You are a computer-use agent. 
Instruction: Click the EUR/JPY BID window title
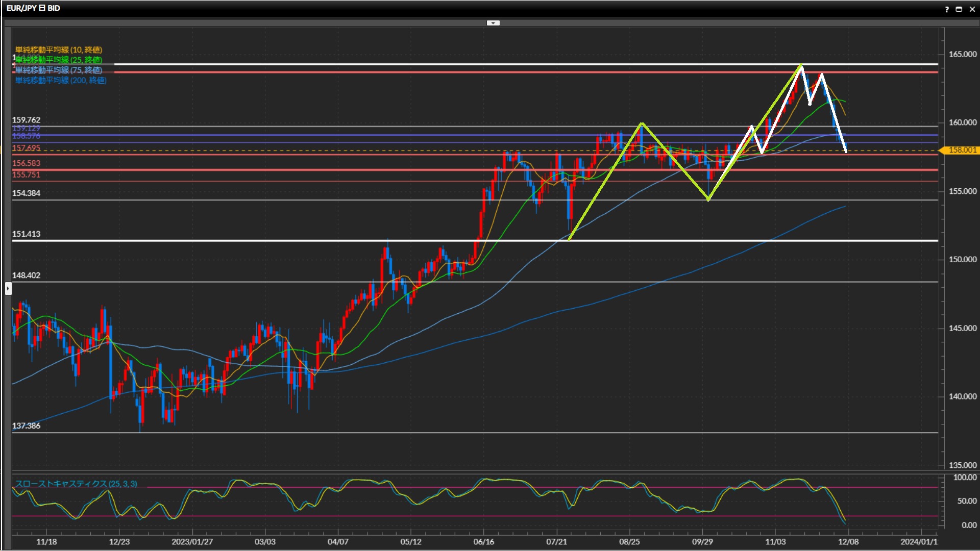coord(33,8)
